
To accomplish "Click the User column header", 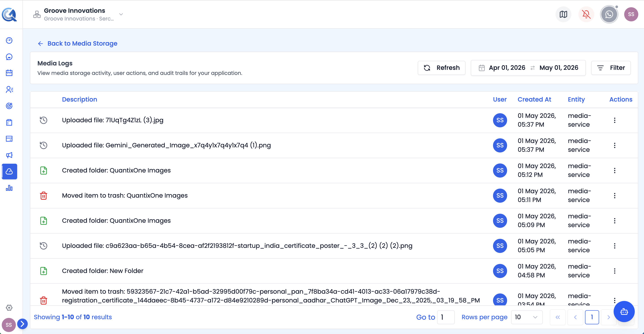I will coord(499,99).
